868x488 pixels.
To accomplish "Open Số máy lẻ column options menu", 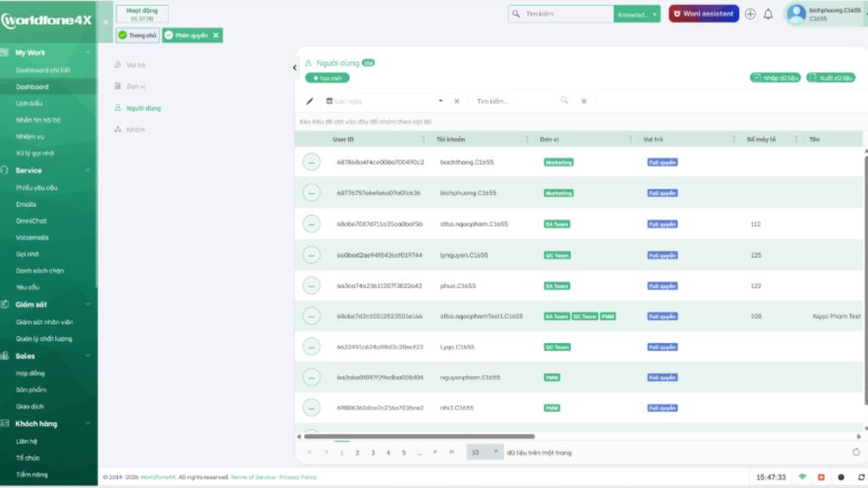I will click(796, 140).
